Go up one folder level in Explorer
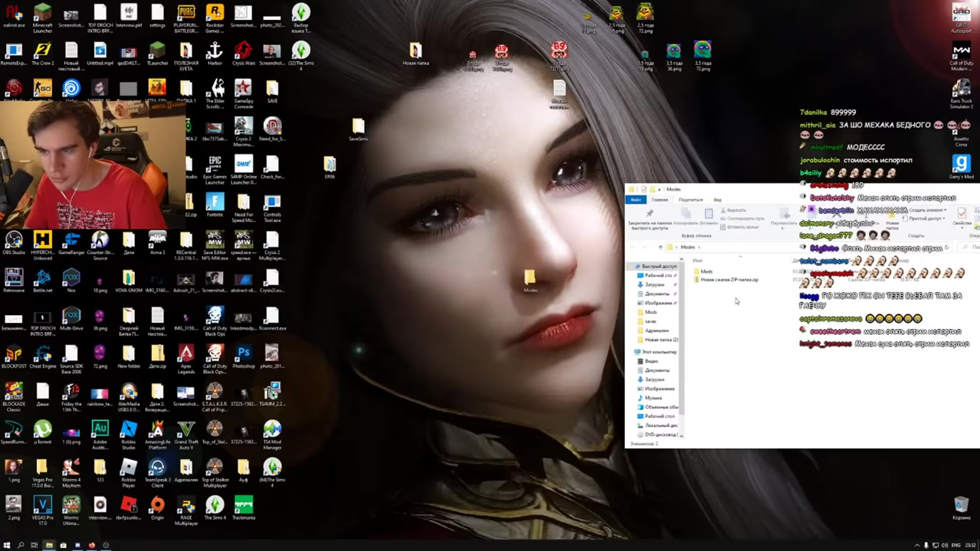The image size is (980, 551). 660,247
